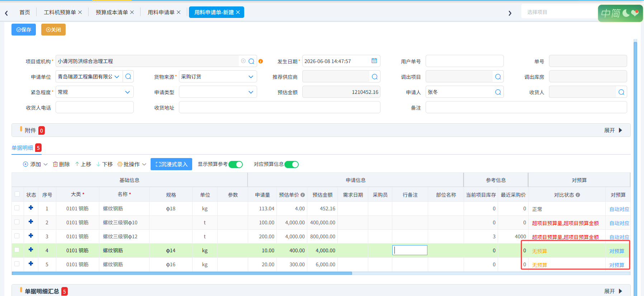Expand 单据明细汇总 section
644x296 pixels.
click(x=613, y=291)
